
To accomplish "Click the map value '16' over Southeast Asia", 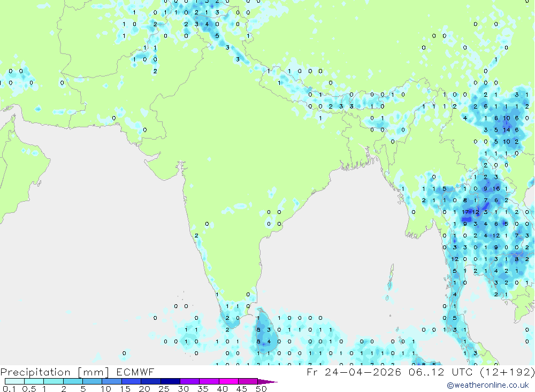I will [x=496, y=189].
